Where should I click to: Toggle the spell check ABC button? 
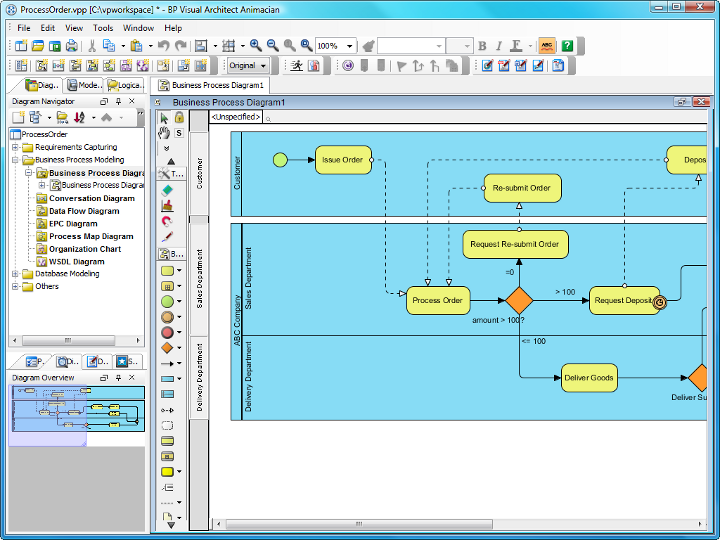[547, 45]
